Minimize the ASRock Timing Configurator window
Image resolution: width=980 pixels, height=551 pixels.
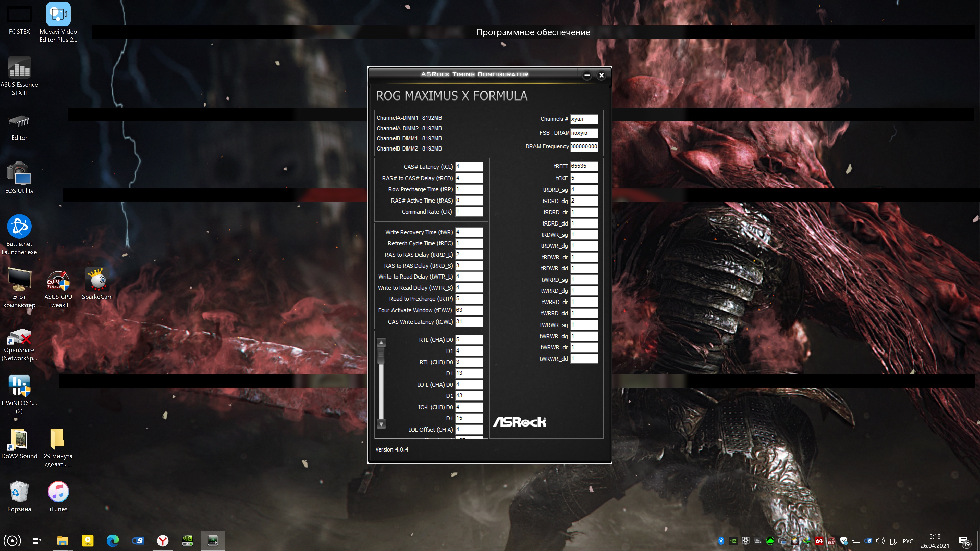point(587,75)
